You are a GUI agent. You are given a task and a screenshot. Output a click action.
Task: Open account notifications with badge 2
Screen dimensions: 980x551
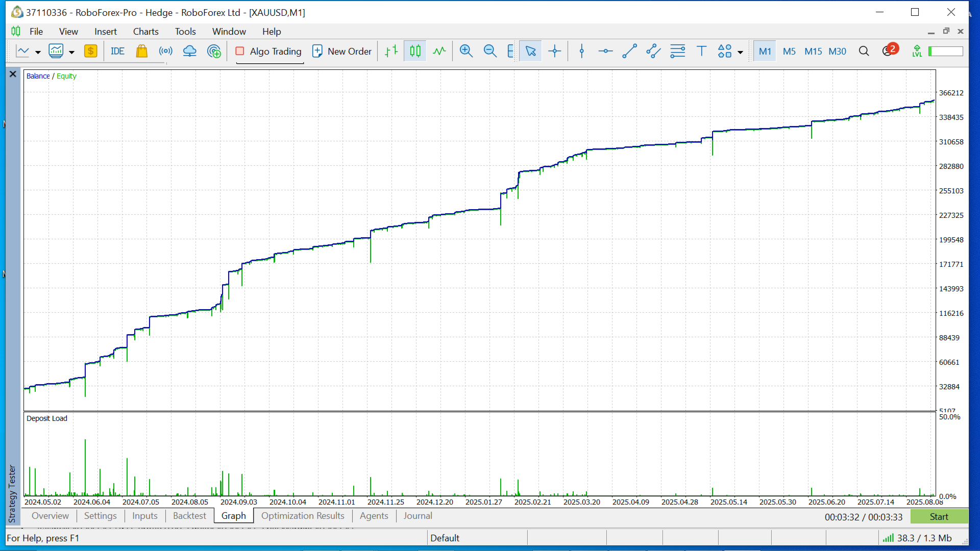pos(890,50)
